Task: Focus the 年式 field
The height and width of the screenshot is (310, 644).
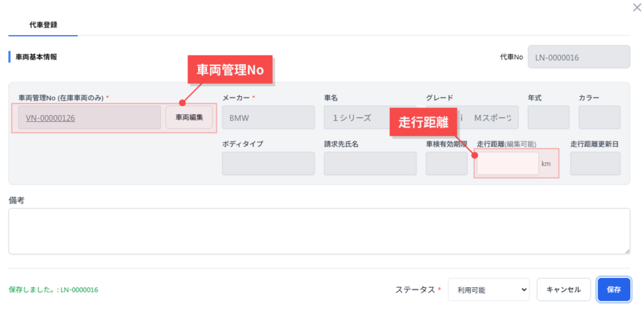Action: 548,118
